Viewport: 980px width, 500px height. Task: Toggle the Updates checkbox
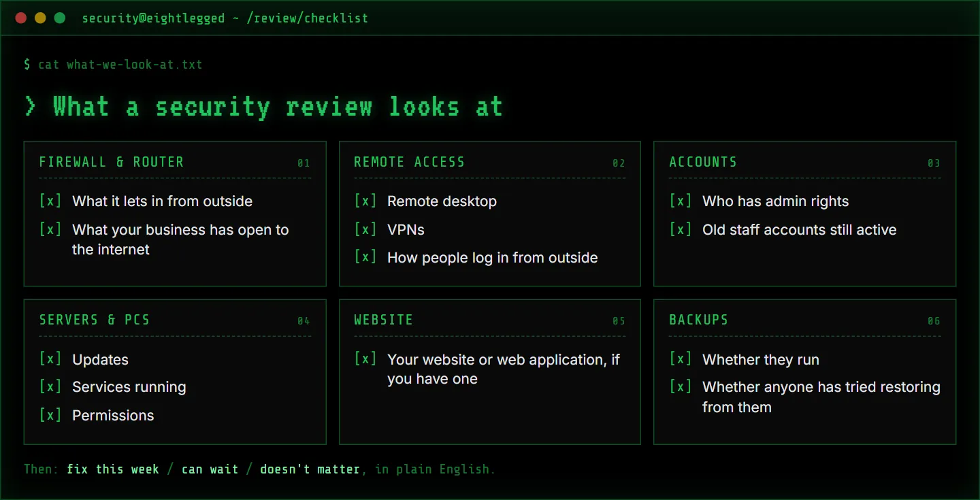50,359
